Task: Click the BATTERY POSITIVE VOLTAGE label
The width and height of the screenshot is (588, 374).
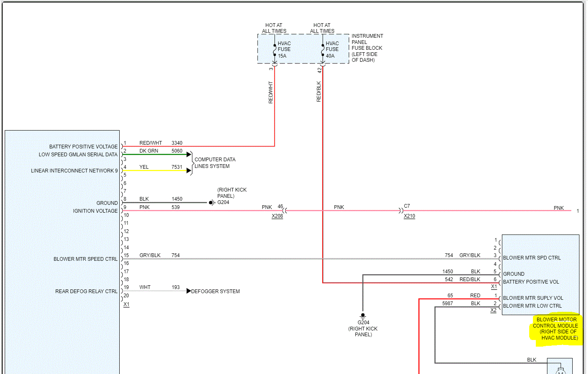Action: [83, 147]
